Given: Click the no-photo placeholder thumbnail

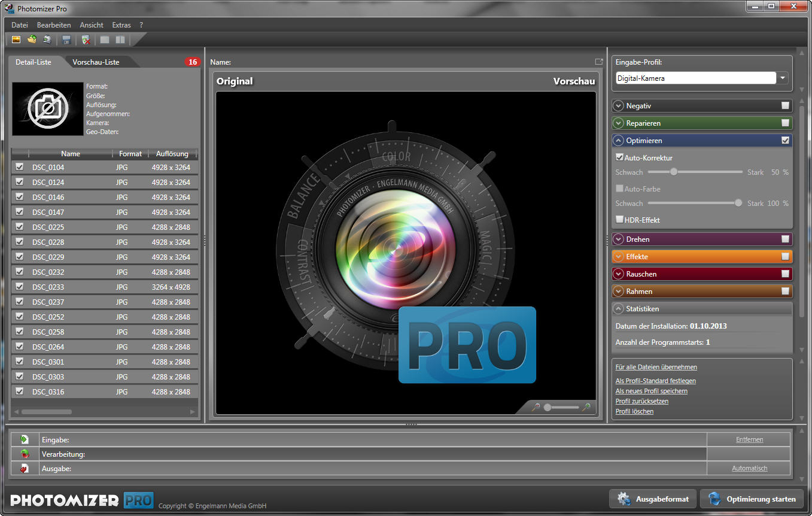Looking at the screenshot, I should (x=47, y=109).
